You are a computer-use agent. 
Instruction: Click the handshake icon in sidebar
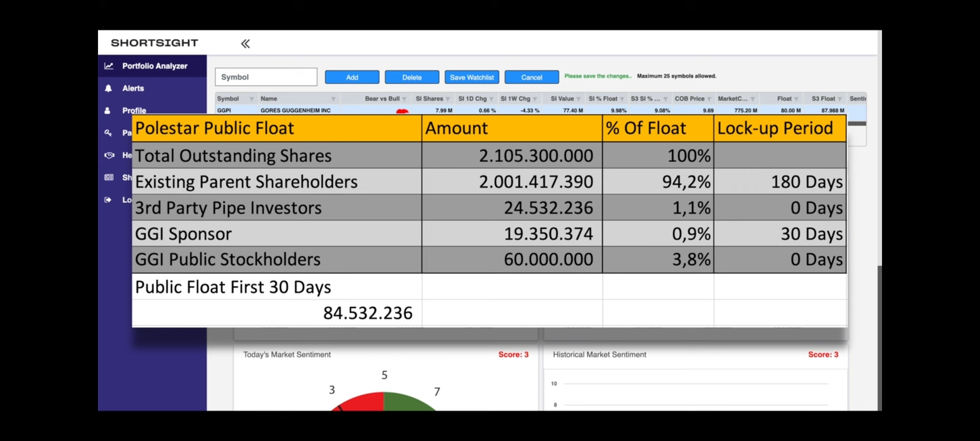(109, 155)
